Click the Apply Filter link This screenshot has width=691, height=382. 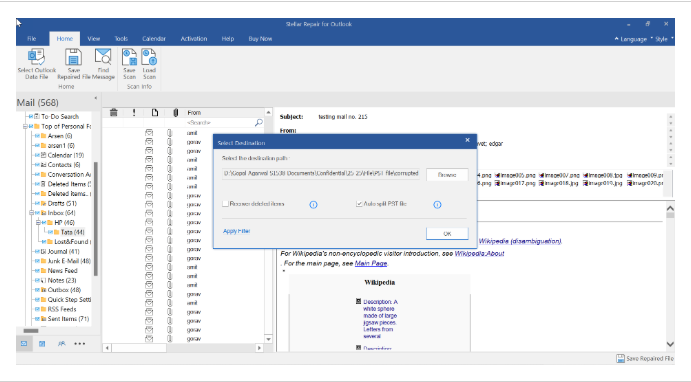pos(237,231)
